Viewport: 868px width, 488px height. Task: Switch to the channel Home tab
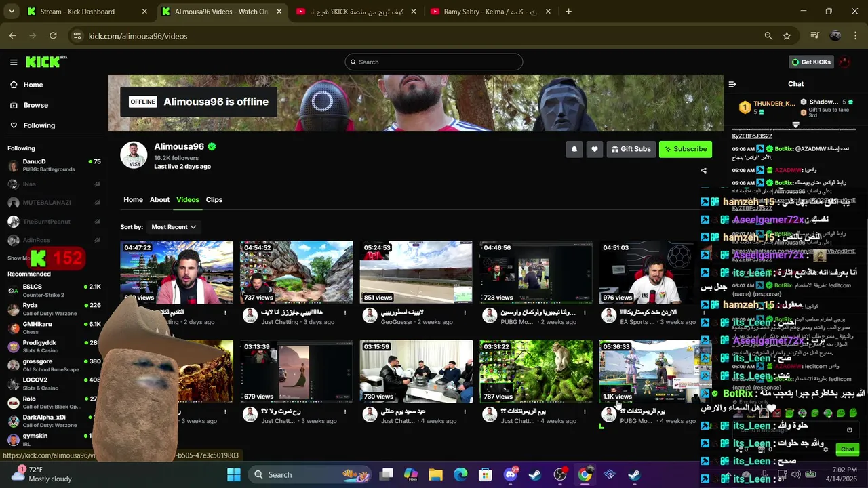tap(133, 199)
